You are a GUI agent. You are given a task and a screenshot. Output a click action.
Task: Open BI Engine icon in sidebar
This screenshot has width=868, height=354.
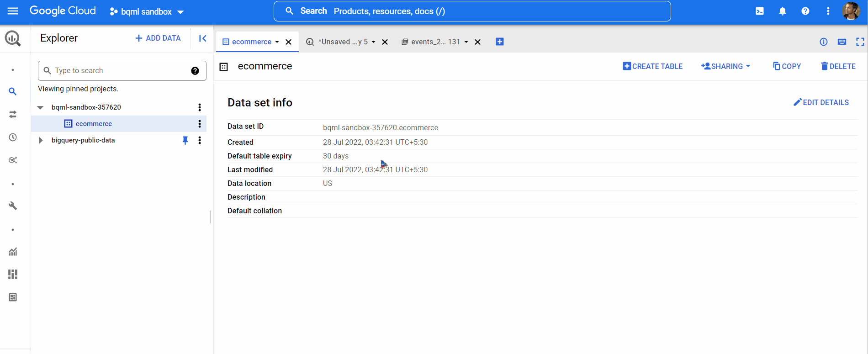[x=13, y=297]
